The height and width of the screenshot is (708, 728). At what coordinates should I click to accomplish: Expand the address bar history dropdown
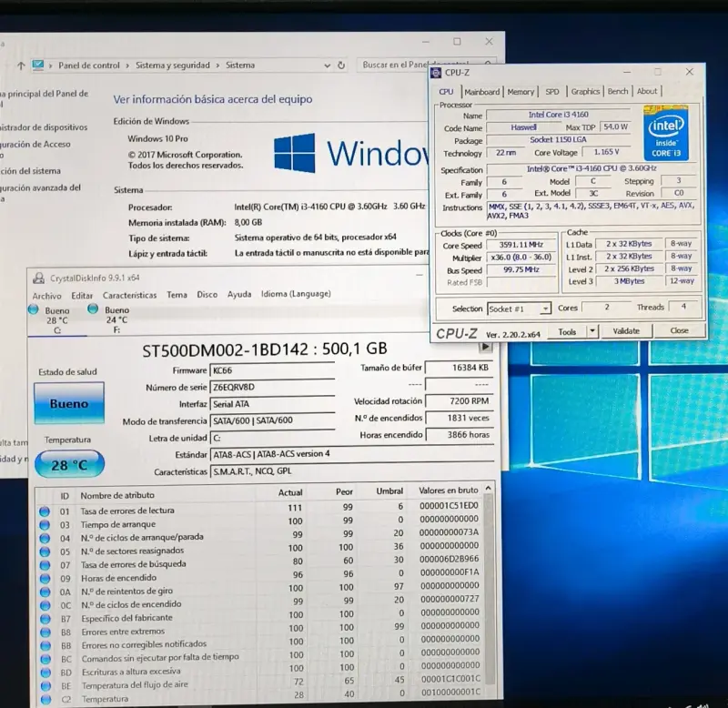328,66
